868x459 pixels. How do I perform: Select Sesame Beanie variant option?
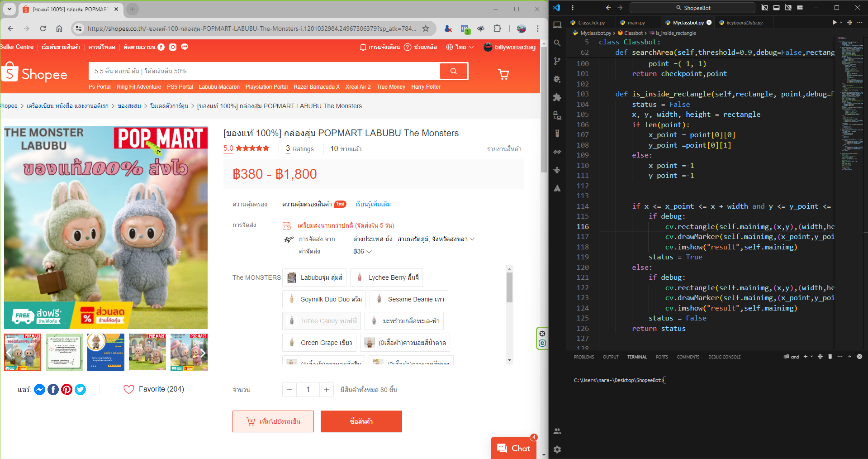click(409, 299)
